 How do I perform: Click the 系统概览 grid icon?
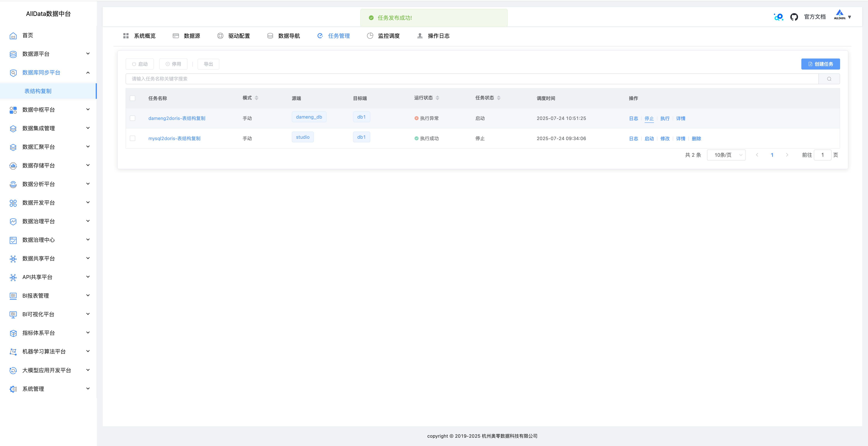pyautogui.click(x=126, y=36)
